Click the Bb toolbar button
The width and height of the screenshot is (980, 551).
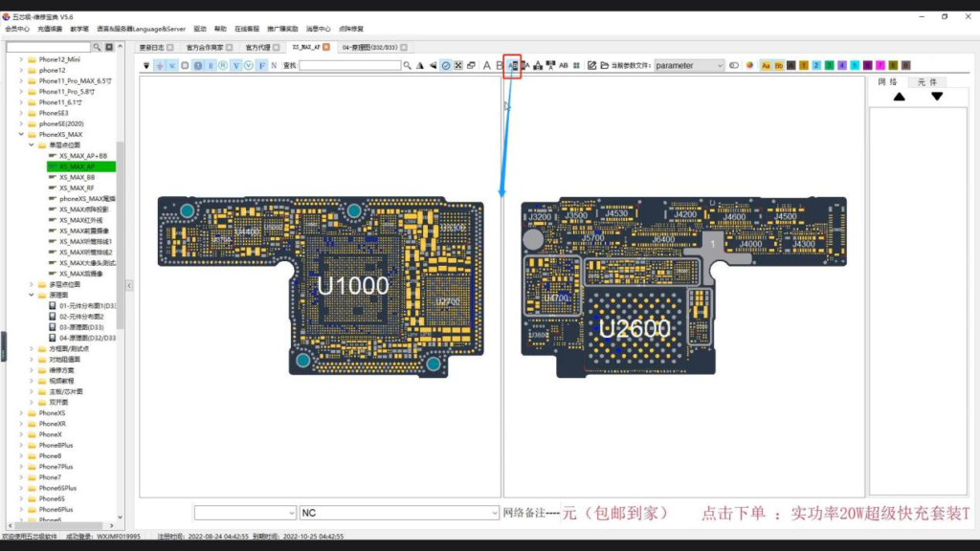coord(779,66)
